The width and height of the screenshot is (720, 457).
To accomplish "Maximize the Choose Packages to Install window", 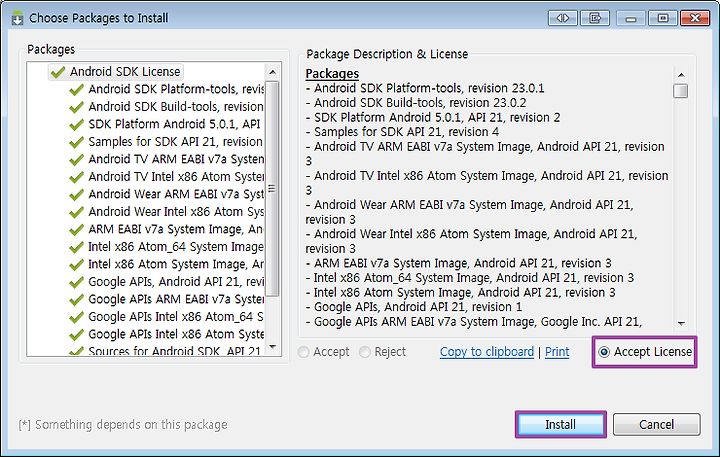I will click(x=663, y=18).
